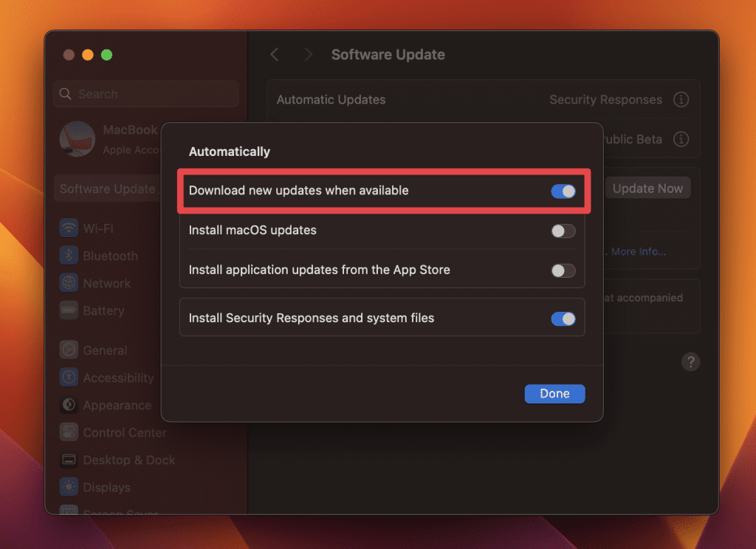Open the More Info link
756x549 pixels.
point(639,251)
